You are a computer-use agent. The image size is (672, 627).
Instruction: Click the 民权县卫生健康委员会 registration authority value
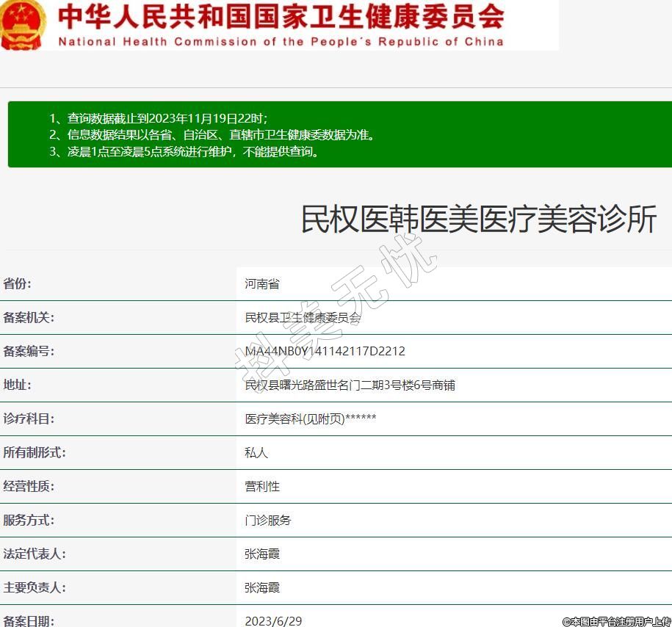click(x=303, y=318)
